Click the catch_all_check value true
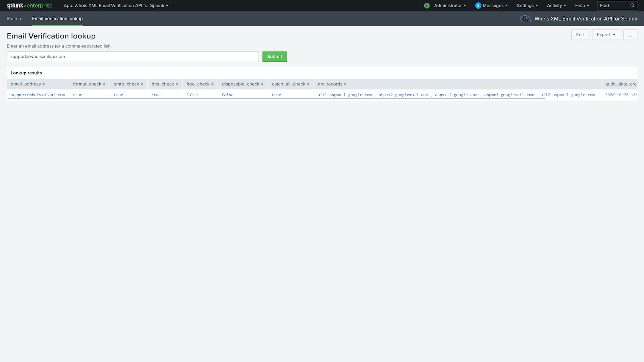This screenshot has height=362, width=644. [277, 95]
